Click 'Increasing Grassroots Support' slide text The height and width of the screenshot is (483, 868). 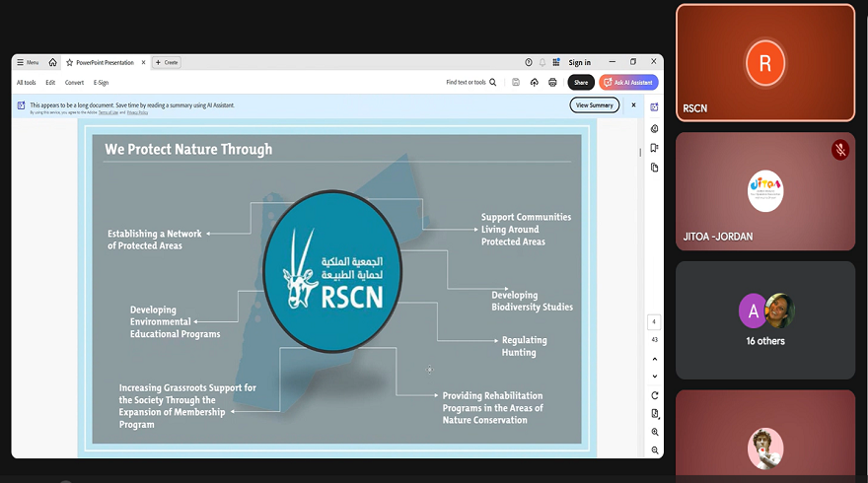click(187, 406)
